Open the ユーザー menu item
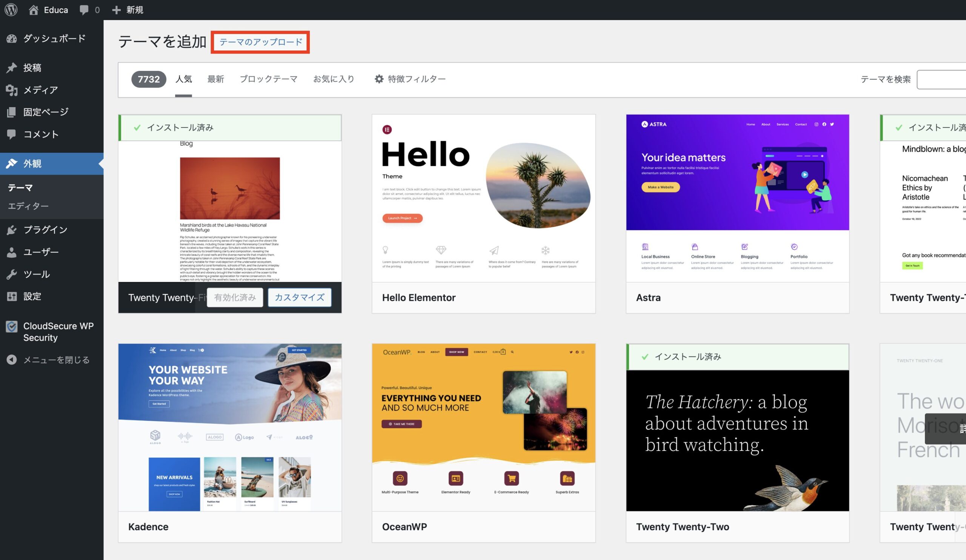 click(x=41, y=252)
